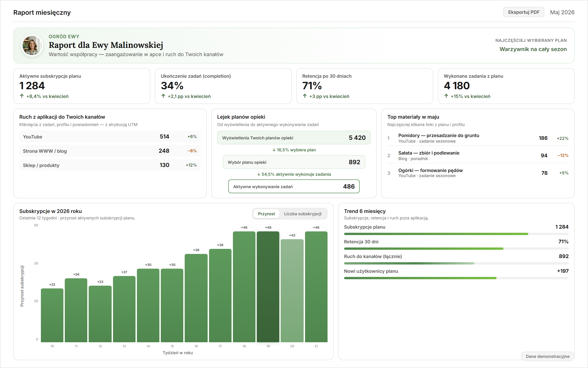
Task: Click the +22% change for Pomidory
Action: (563, 138)
